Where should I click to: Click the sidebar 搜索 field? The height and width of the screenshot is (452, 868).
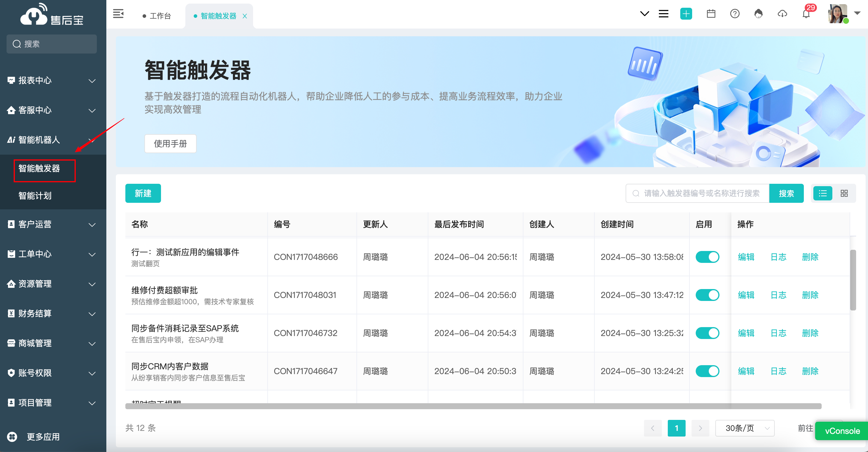52,44
